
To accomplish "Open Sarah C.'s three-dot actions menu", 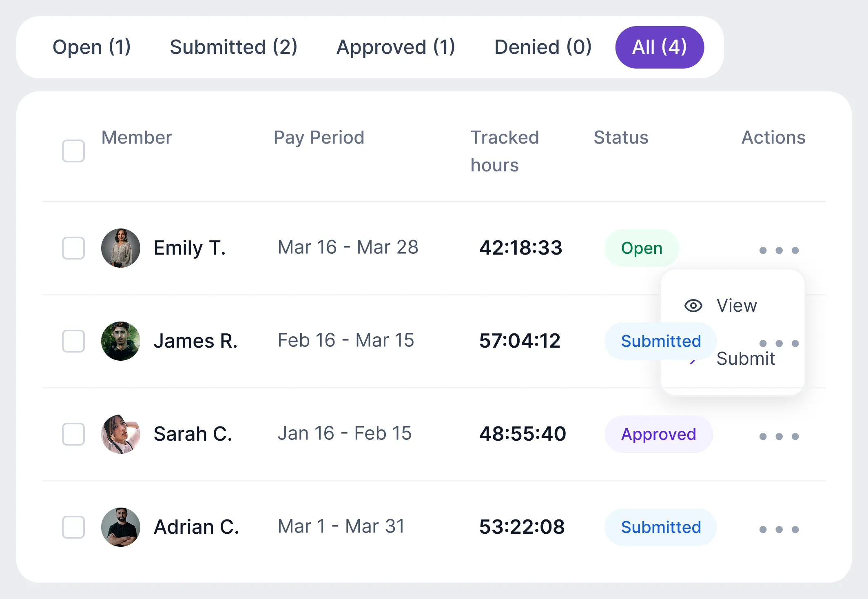I will (x=779, y=436).
